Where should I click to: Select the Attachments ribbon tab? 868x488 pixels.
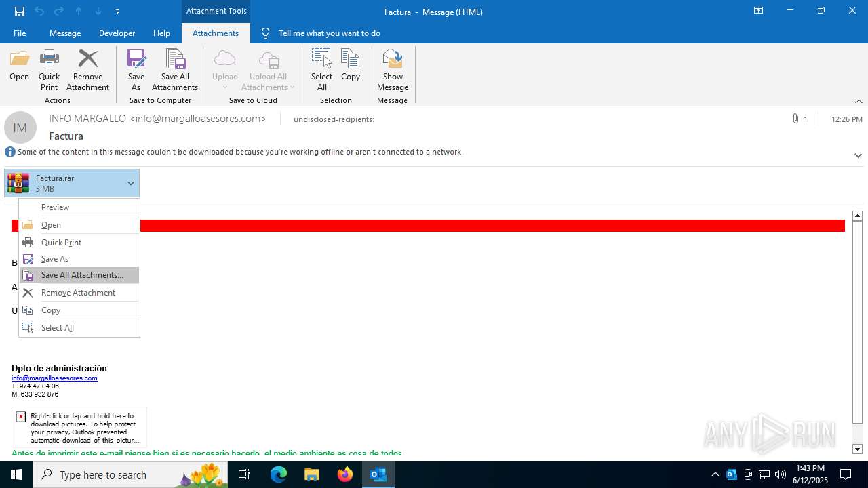pos(216,33)
